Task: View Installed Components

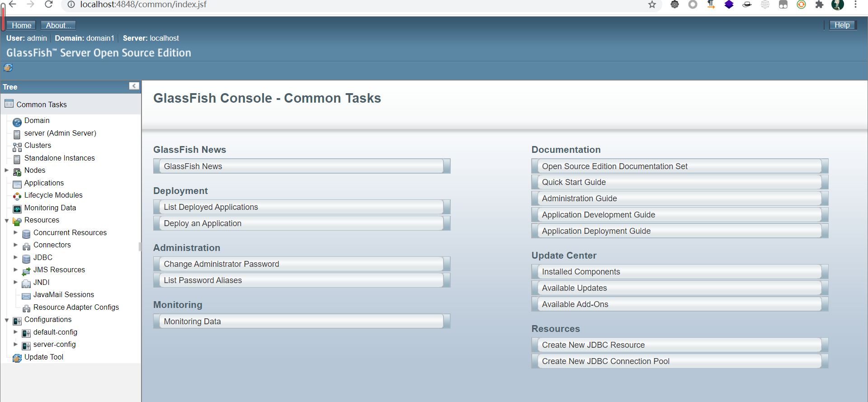Action: click(x=680, y=271)
